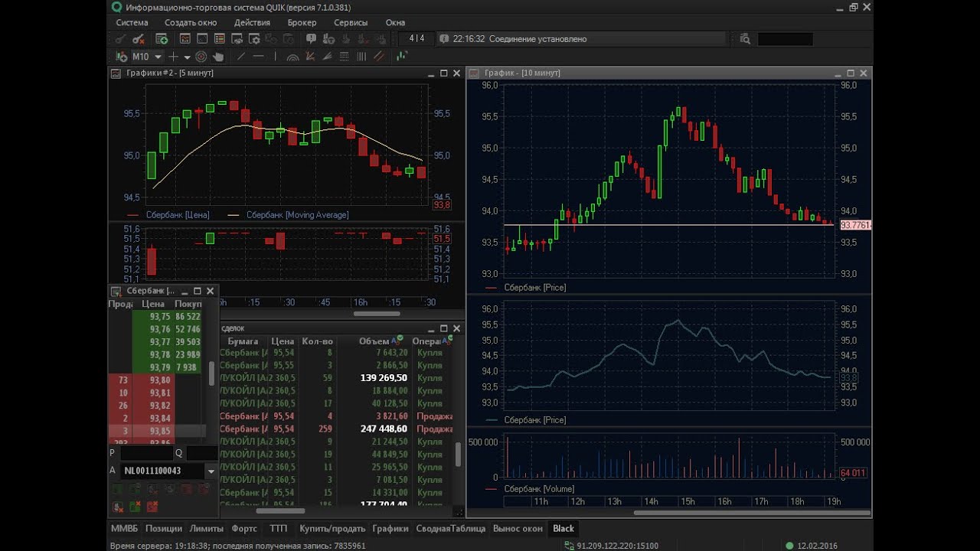The image size is (980, 551).
Task: Click the Сбербанк [Moving Average] legend label
Action: click(297, 215)
